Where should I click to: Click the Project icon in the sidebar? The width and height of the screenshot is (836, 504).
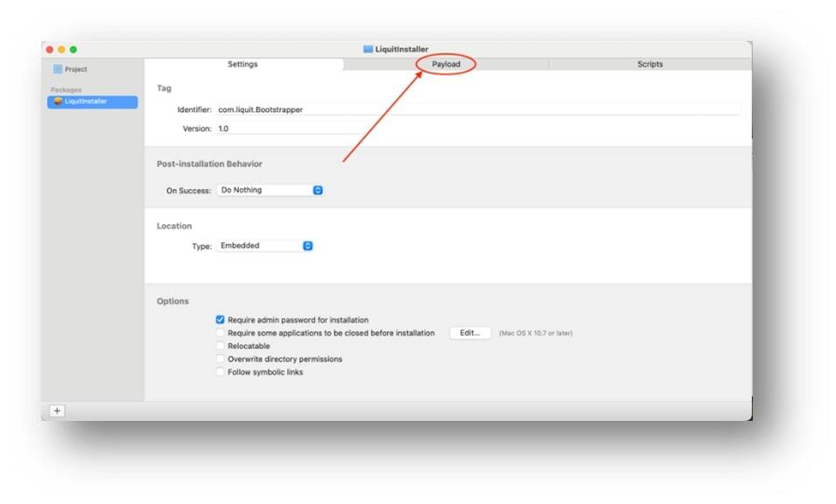[x=61, y=68]
